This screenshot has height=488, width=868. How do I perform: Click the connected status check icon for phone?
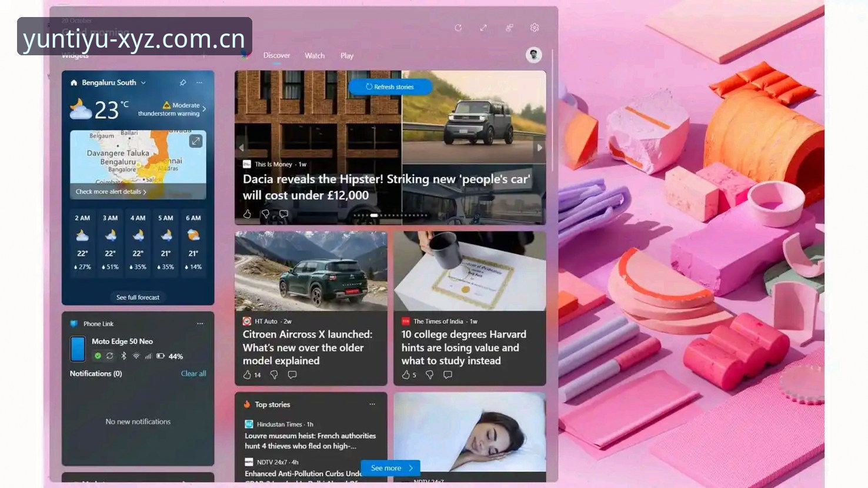(x=98, y=356)
